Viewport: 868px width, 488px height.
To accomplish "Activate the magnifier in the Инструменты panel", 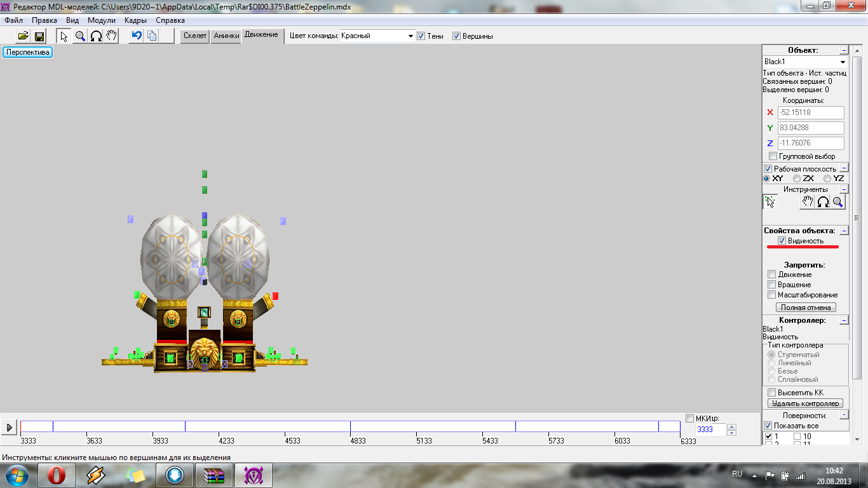I will [838, 202].
